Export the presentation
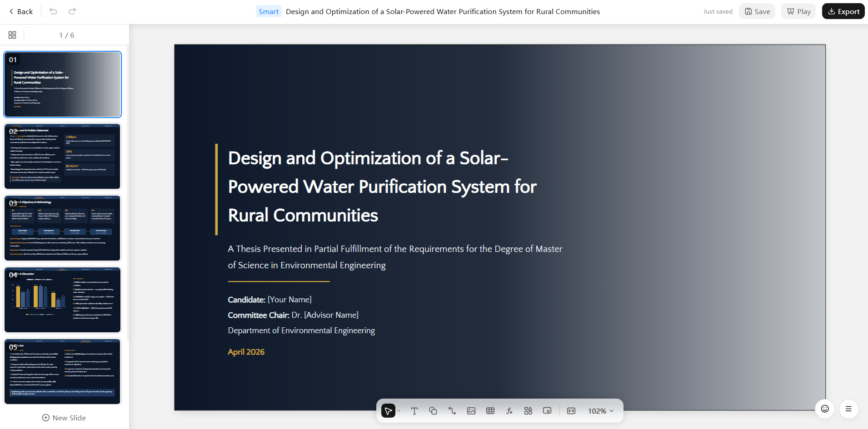The image size is (868, 429). coord(843,11)
